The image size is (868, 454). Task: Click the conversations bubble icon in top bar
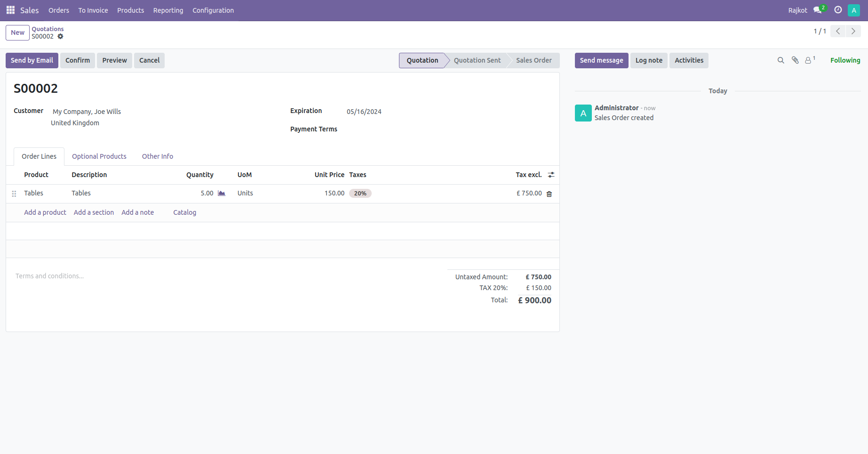click(817, 10)
